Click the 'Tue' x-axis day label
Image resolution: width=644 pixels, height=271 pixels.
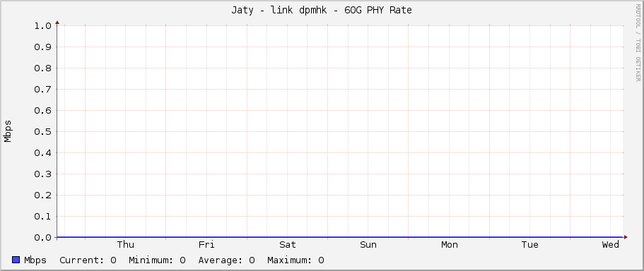[529, 245]
